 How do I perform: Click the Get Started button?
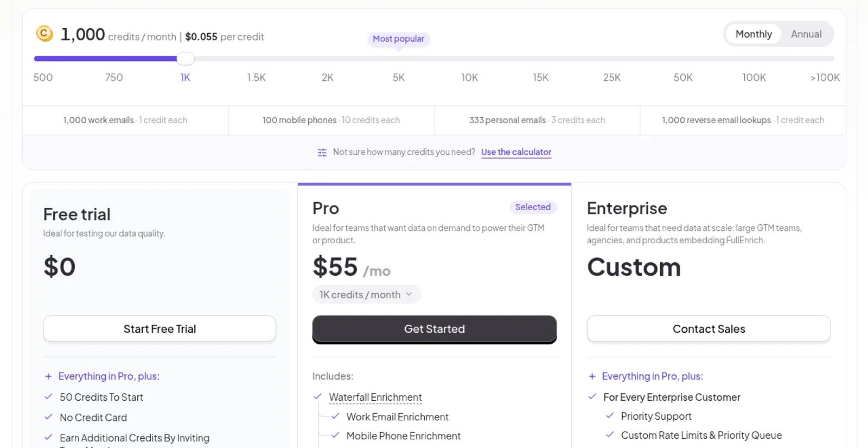click(x=435, y=329)
